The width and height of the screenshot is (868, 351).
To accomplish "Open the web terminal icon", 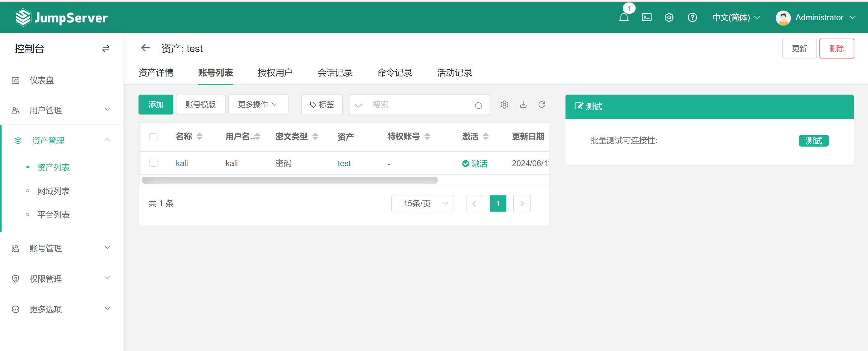I will pyautogui.click(x=646, y=17).
